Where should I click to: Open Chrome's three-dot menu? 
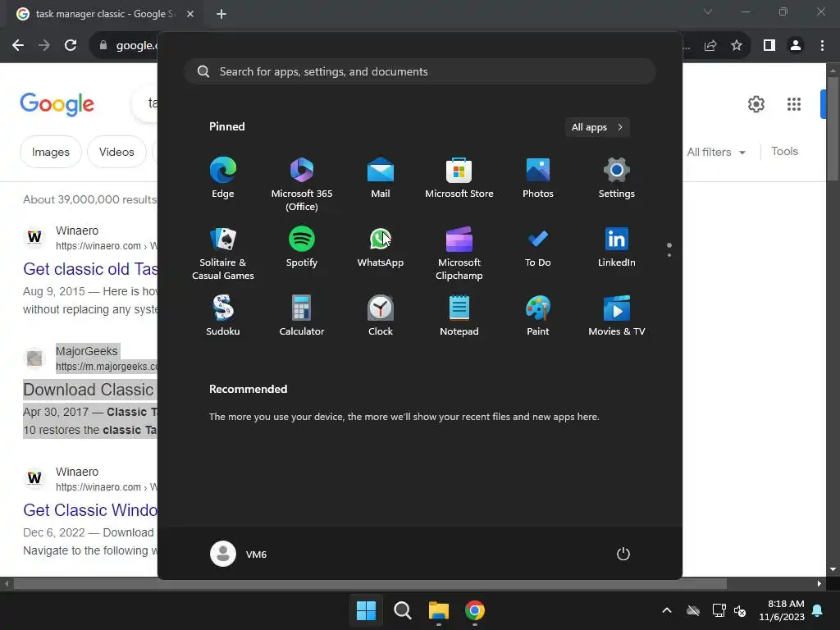[822, 46]
